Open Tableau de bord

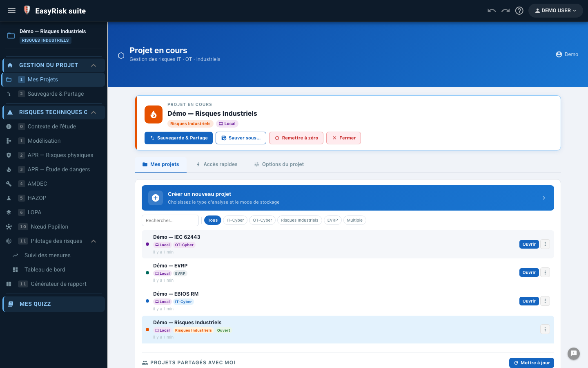pyautogui.click(x=53, y=270)
